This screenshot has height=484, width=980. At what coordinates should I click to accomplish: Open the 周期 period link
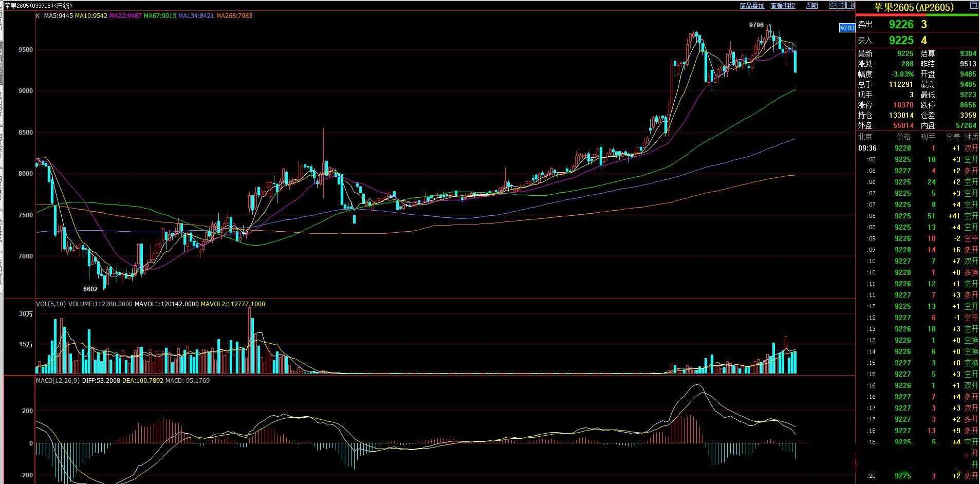[x=812, y=6]
